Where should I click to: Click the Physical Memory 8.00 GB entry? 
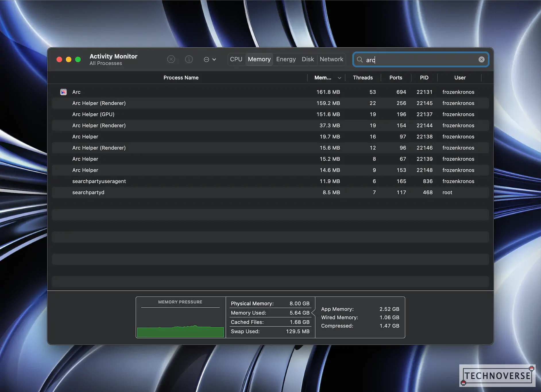click(270, 303)
